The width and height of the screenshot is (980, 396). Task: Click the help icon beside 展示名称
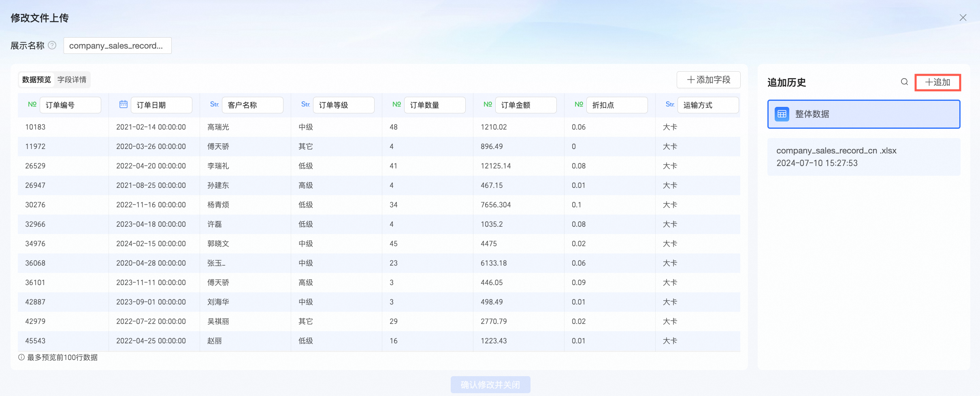coord(52,45)
